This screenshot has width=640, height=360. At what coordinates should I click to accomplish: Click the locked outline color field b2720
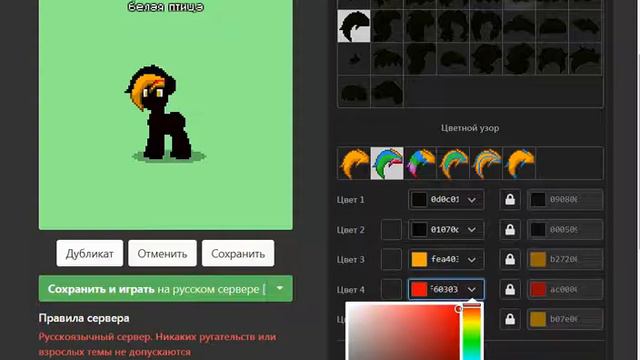pos(565,259)
